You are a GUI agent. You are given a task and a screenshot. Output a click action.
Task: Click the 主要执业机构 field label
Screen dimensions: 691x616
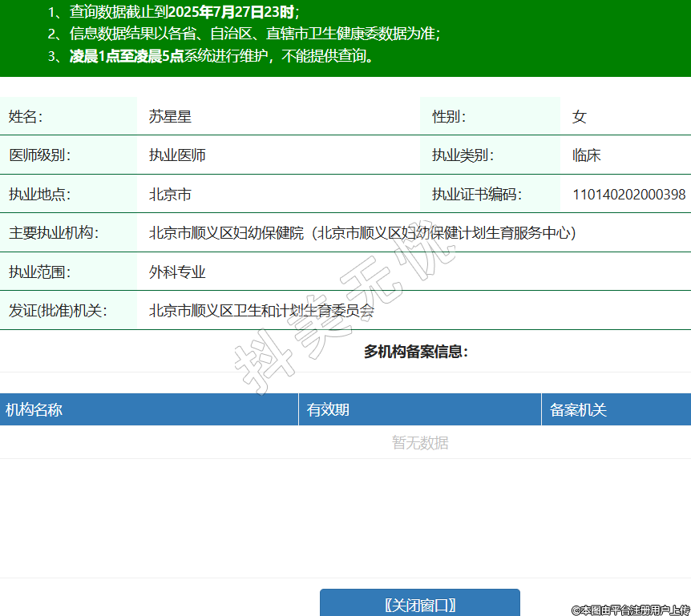[53, 233]
